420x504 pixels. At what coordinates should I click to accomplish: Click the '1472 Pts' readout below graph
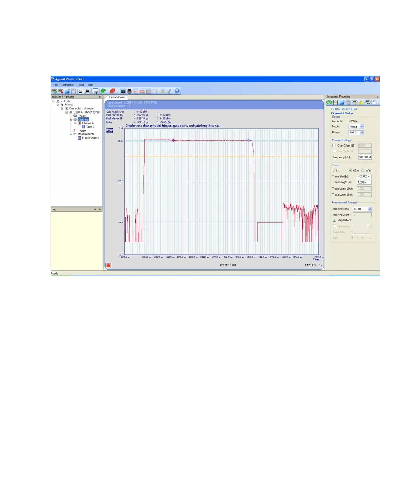(x=310, y=266)
